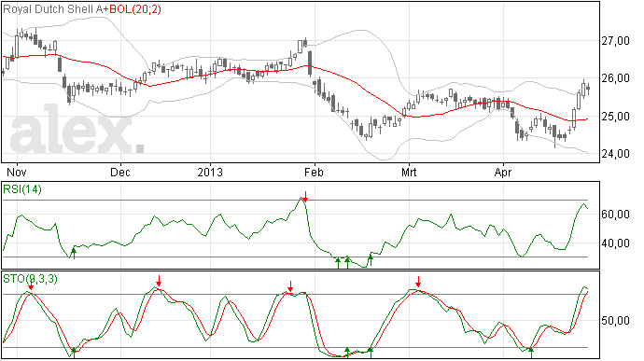
Task: Select the 40,00 RSI axis value
Action: (x=615, y=243)
